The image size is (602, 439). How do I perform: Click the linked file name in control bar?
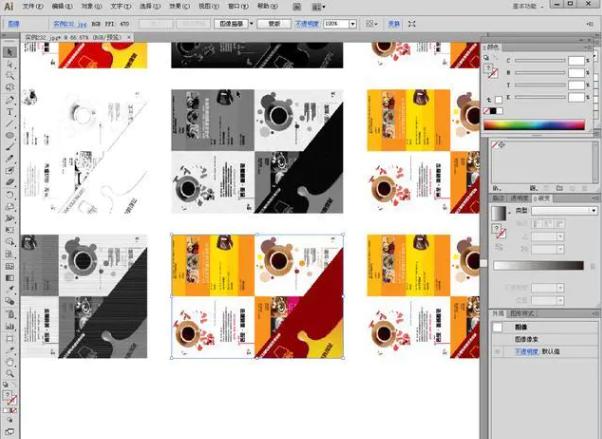pos(70,24)
